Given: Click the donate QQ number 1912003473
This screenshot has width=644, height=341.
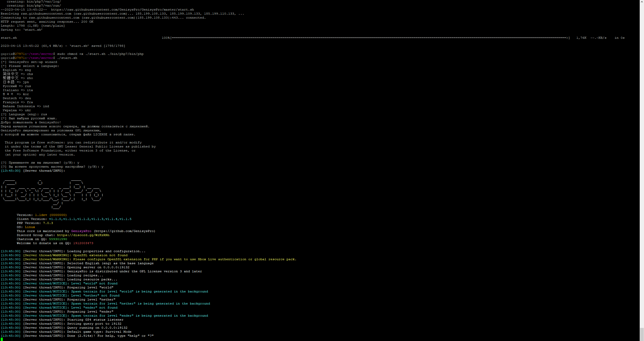Looking at the screenshot, I should point(83,243).
